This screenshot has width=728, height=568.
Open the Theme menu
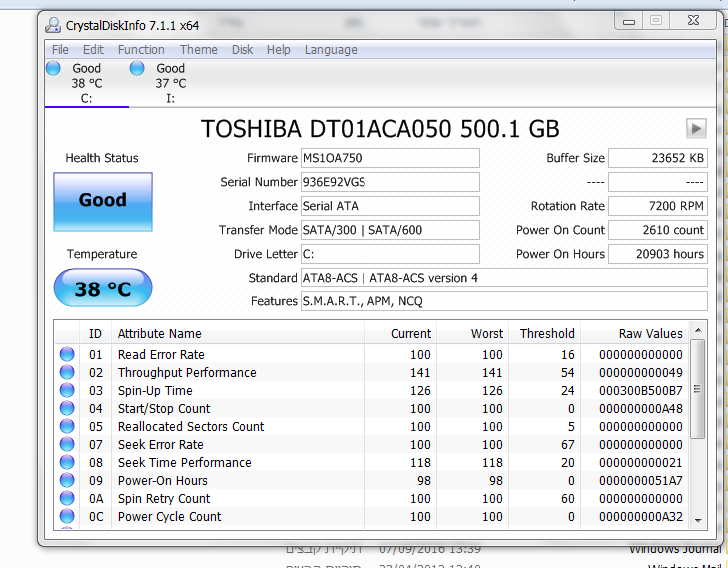[x=198, y=50]
